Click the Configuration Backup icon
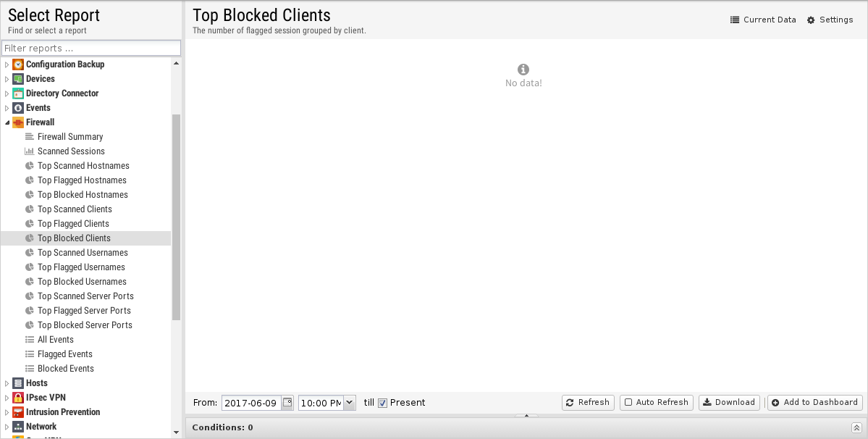This screenshot has width=868, height=439. [x=17, y=64]
